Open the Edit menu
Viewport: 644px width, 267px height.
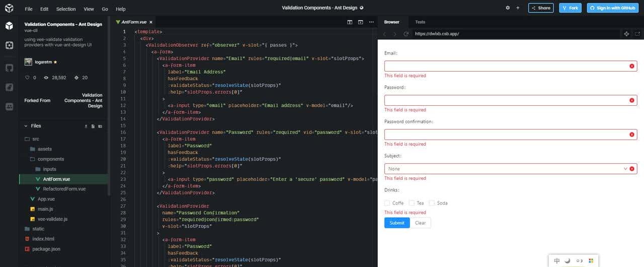(x=44, y=9)
